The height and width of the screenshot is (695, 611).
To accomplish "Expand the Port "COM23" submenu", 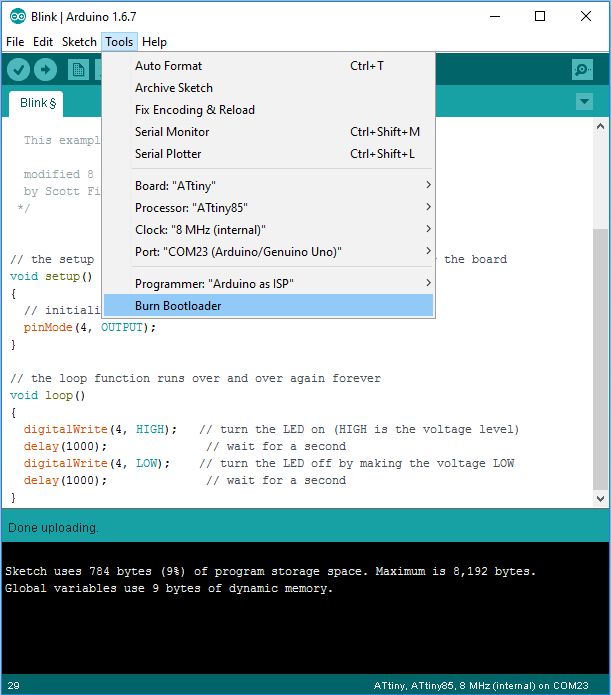I will (268, 252).
